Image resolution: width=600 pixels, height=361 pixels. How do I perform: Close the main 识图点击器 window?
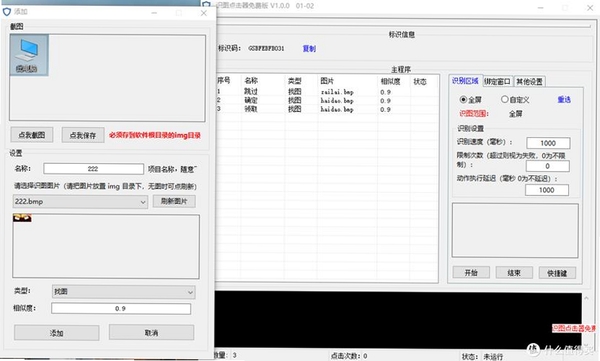click(x=590, y=7)
